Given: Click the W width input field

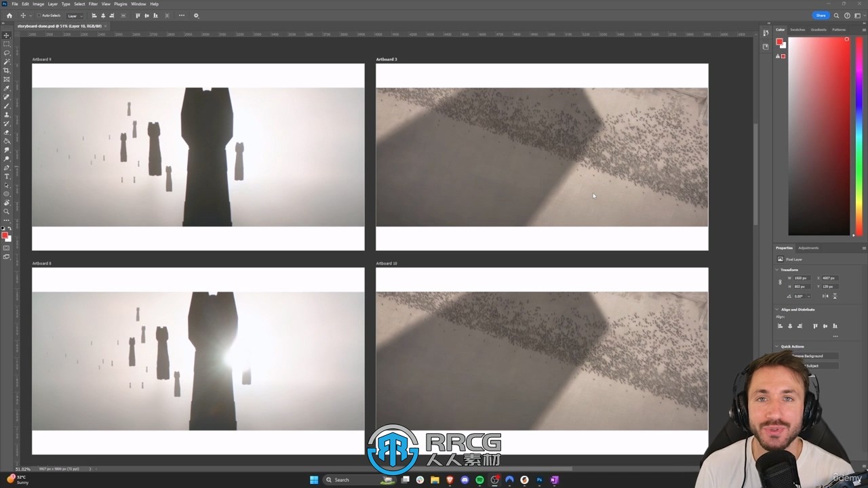Looking at the screenshot, I should 802,278.
